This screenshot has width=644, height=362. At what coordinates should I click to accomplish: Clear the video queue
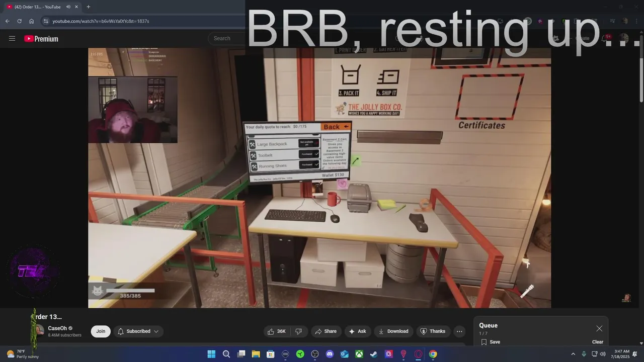(x=598, y=342)
